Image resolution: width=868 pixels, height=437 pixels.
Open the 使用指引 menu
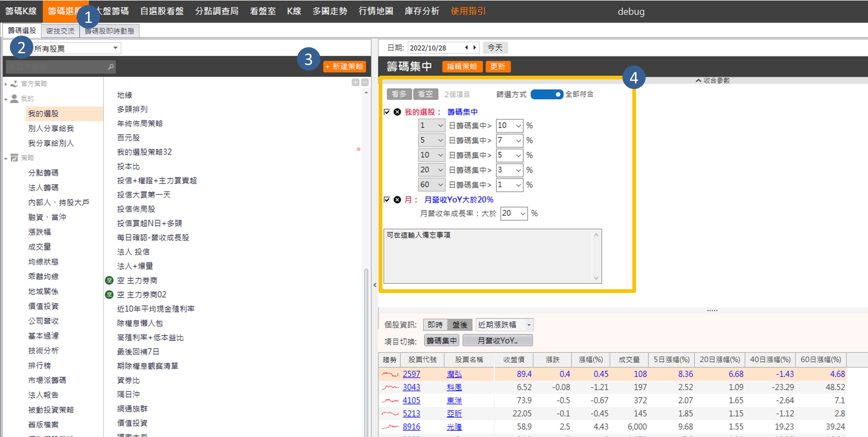tap(468, 11)
